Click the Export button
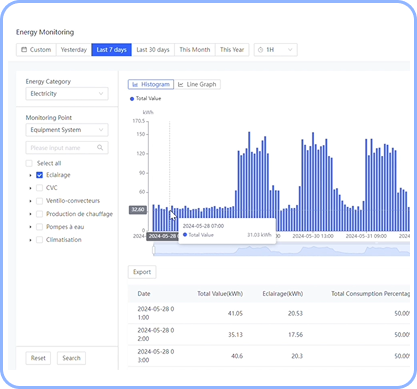 (x=142, y=272)
